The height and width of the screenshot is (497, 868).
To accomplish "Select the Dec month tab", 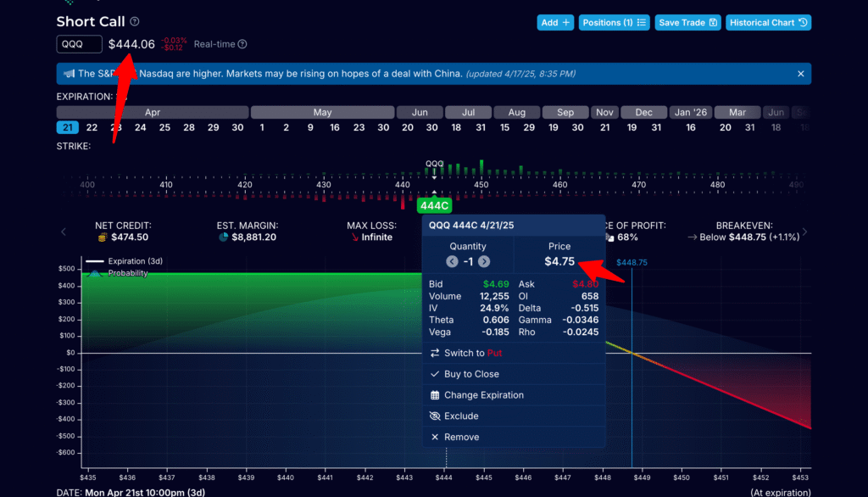I will [644, 113].
